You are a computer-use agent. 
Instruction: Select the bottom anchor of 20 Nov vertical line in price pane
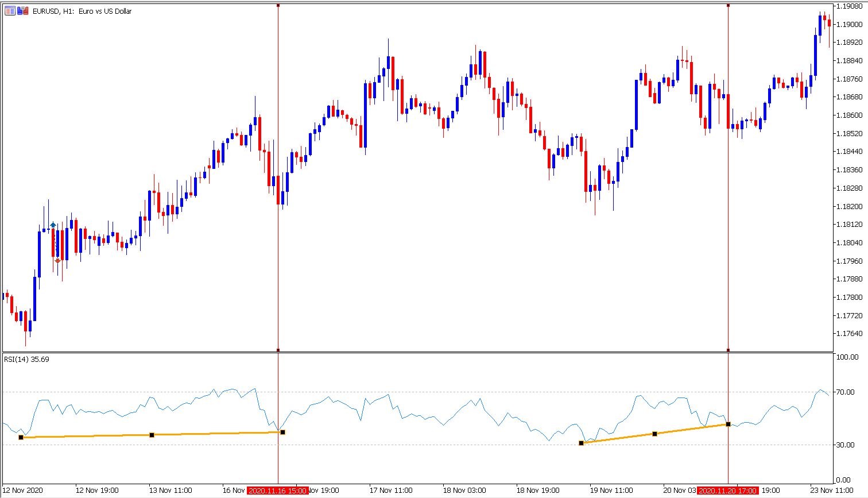[728, 350]
